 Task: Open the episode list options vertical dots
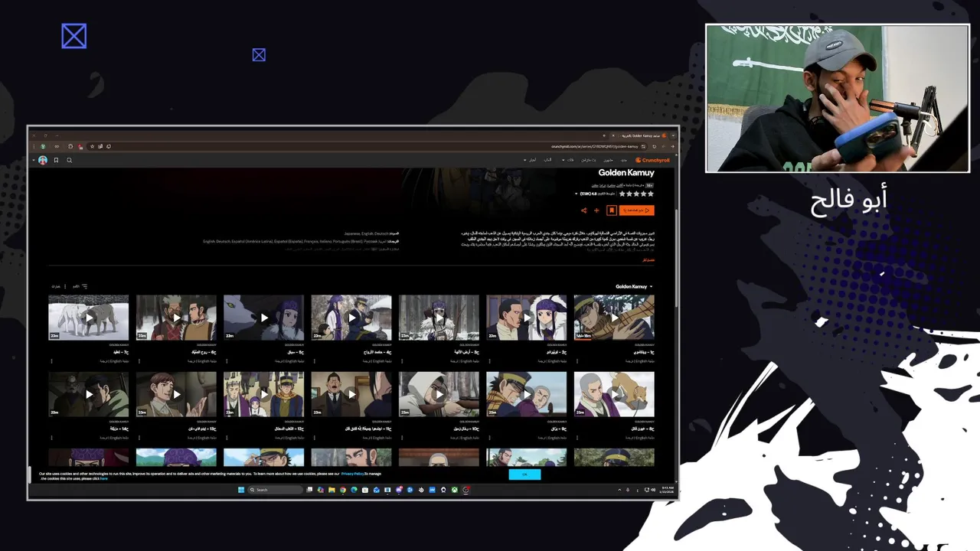(65, 286)
